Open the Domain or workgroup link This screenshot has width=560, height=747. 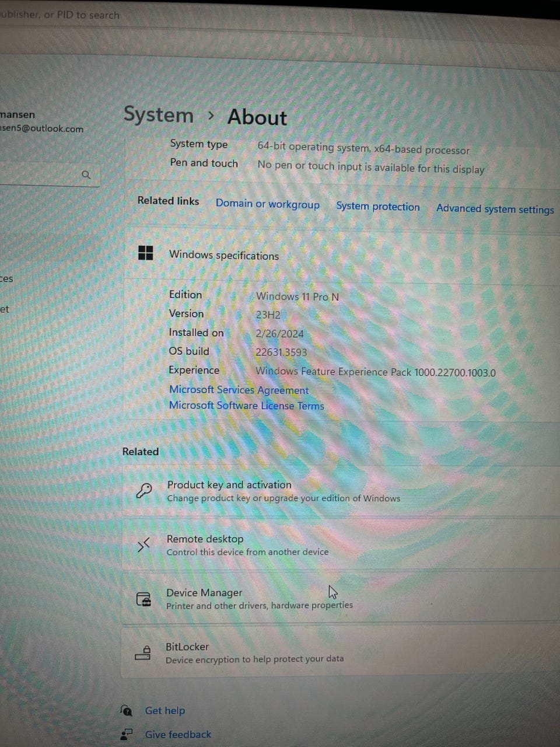[268, 204]
